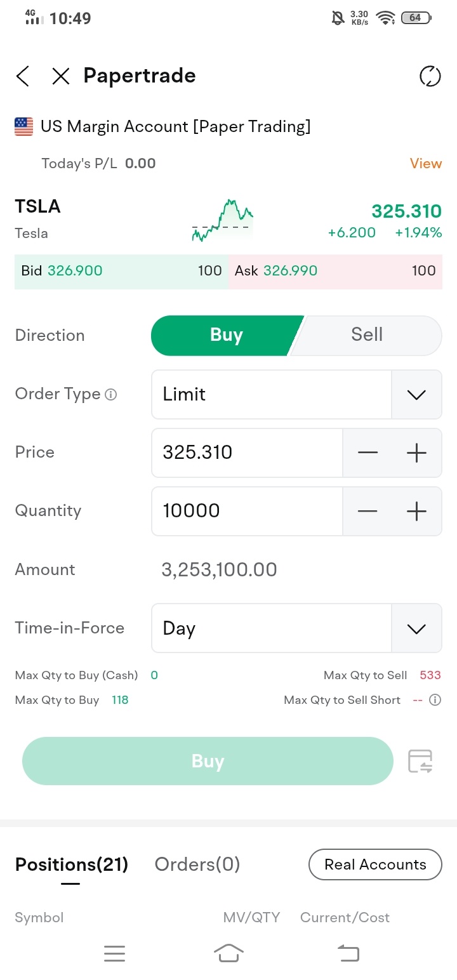The height and width of the screenshot is (980, 457).
Task: Open Order Type info icon
Action: (x=110, y=395)
